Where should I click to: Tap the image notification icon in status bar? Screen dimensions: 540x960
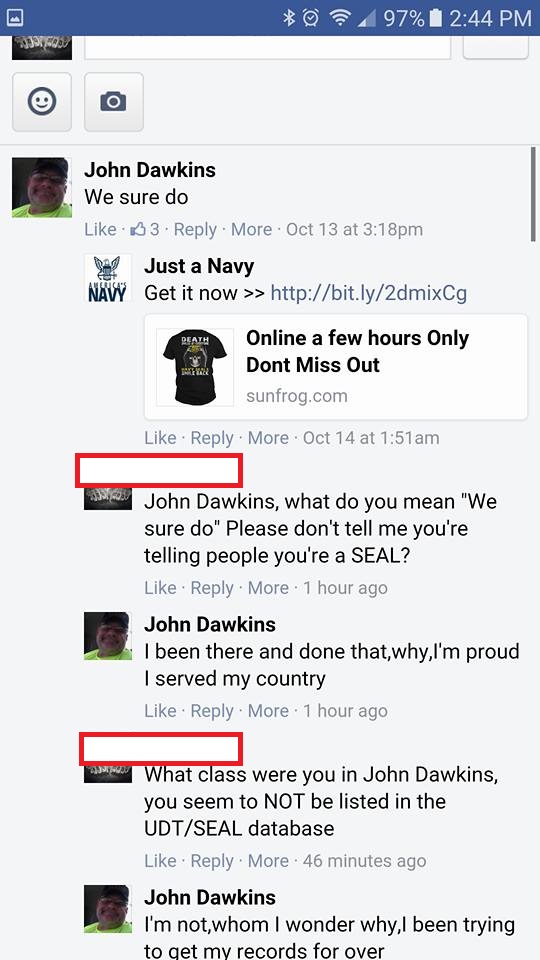click(x=15, y=18)
